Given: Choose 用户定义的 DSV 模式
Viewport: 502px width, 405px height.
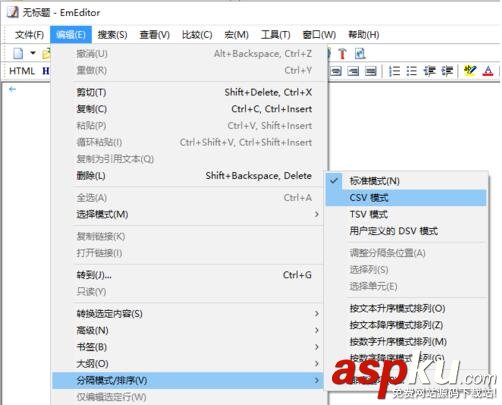Looking at the screenshot, I should coord(406,231).
